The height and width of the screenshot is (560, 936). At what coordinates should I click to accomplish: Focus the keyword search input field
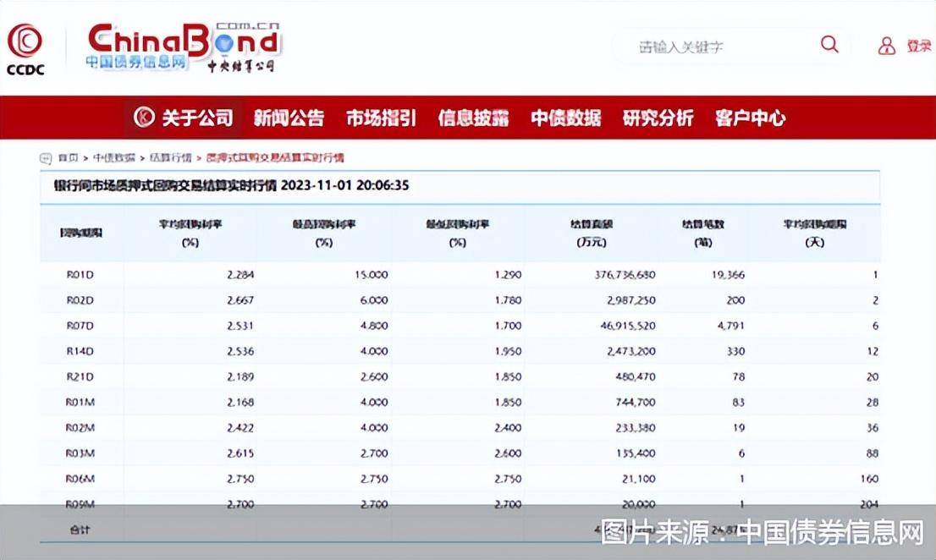[x=719, y=47]
